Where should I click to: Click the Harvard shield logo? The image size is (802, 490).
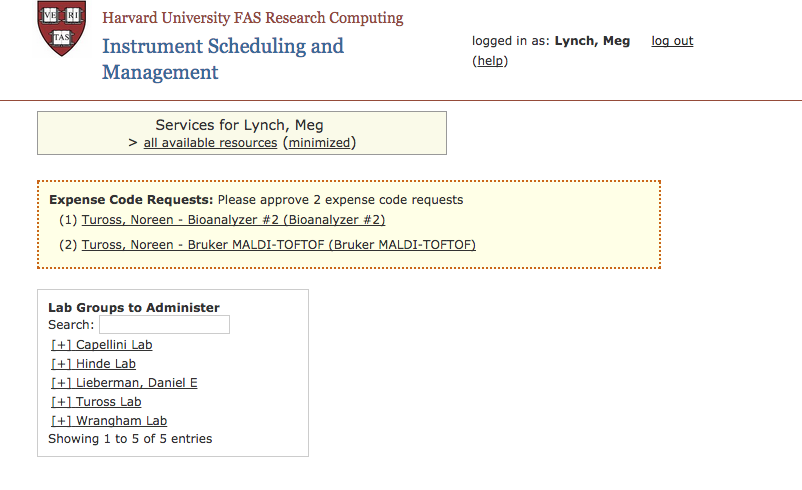(61, 28)
